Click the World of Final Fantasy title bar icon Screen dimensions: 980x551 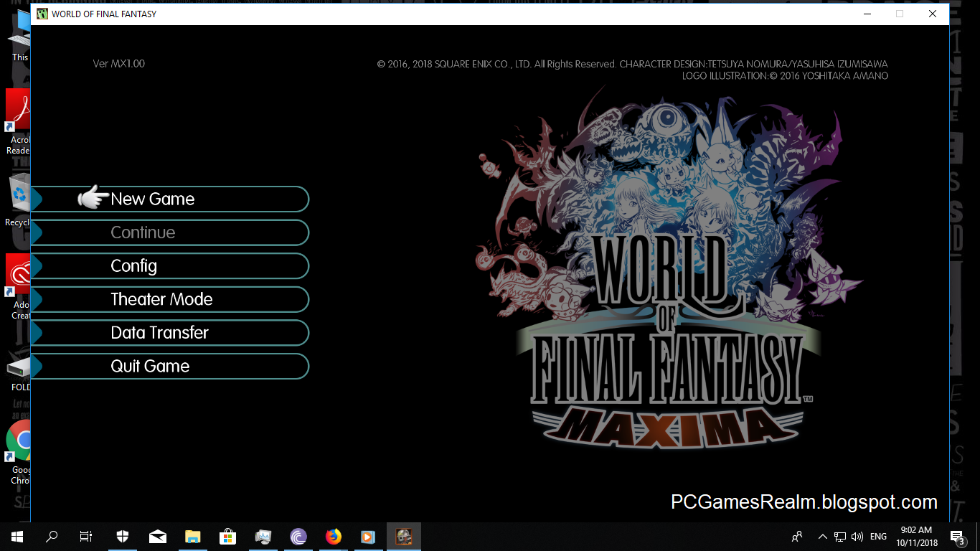coord(42,14)
